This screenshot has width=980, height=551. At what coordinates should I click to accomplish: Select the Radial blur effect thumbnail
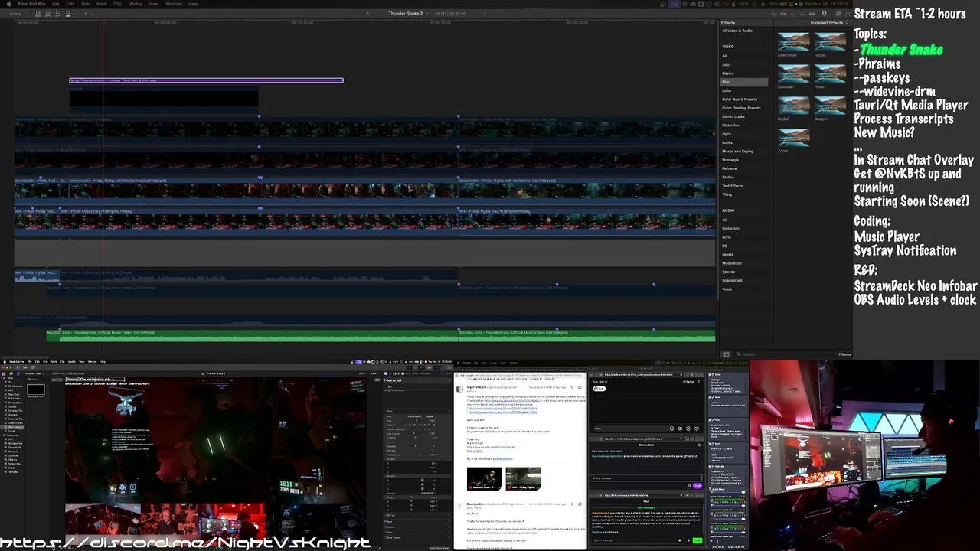click(793, 106)
